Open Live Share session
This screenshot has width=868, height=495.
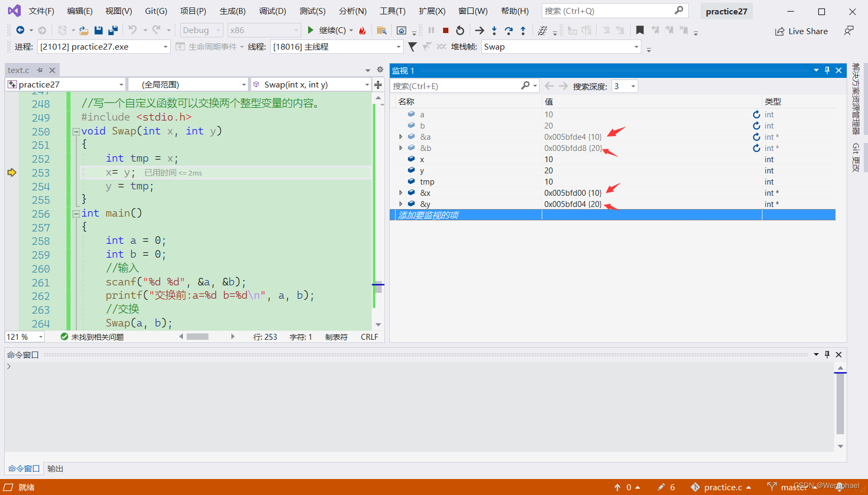pos(801,31)
